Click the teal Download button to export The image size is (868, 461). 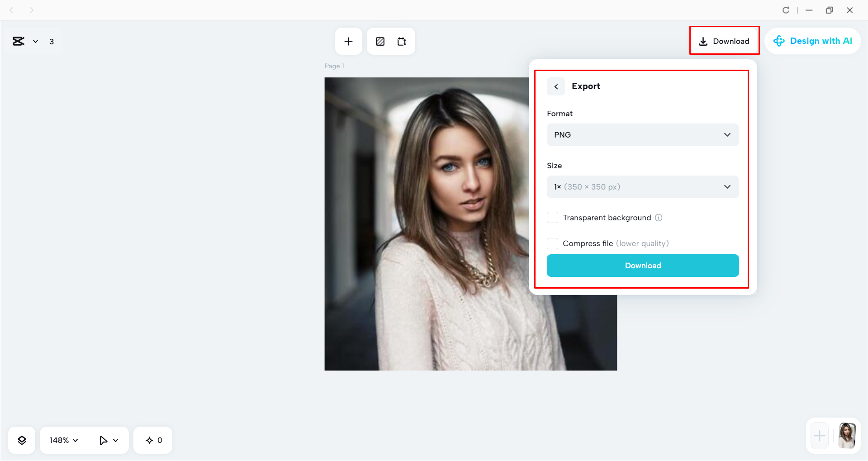click(642, 266)
